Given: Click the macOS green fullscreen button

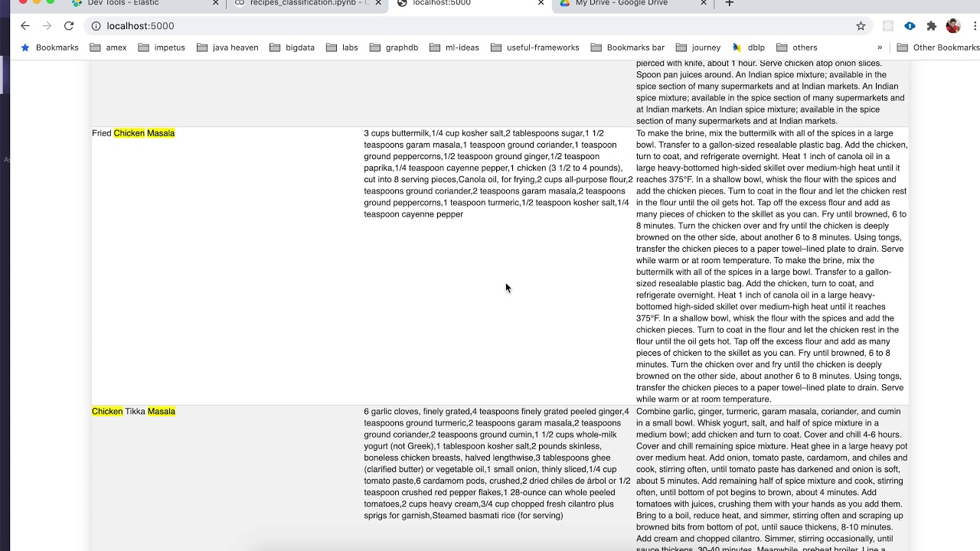Looking at the screenshot, I should (50, 2).
